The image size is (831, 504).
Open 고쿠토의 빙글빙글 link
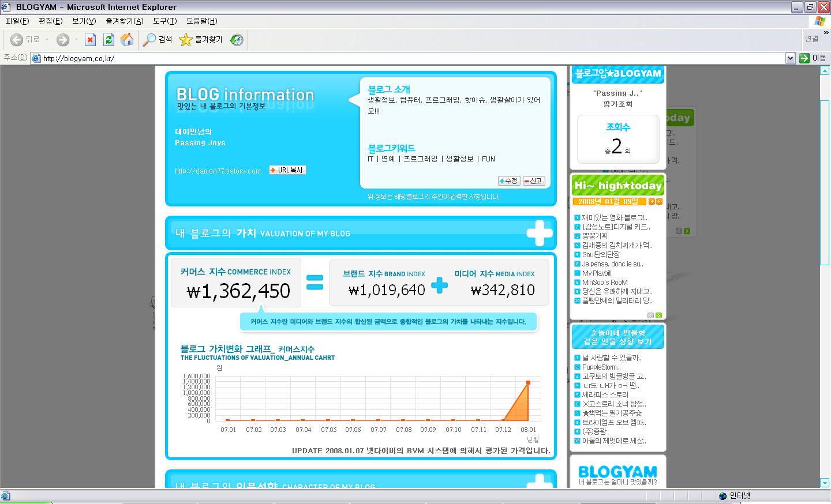coord(614,376)
